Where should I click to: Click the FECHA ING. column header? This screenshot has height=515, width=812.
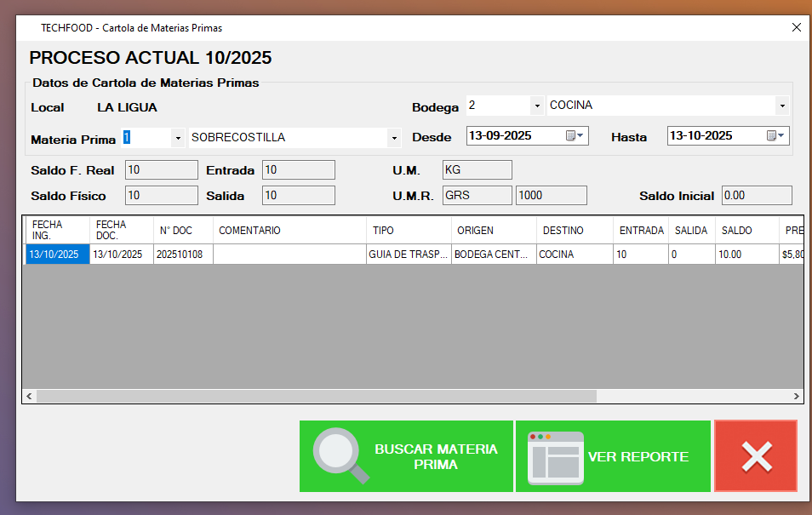coord(56,230)
